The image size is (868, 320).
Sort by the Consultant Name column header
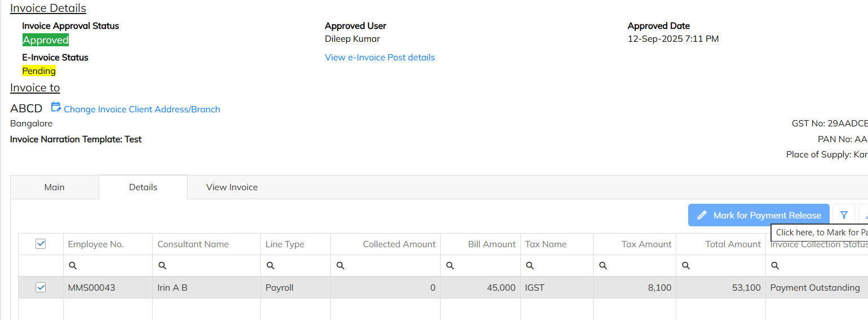tap(193, 244)
